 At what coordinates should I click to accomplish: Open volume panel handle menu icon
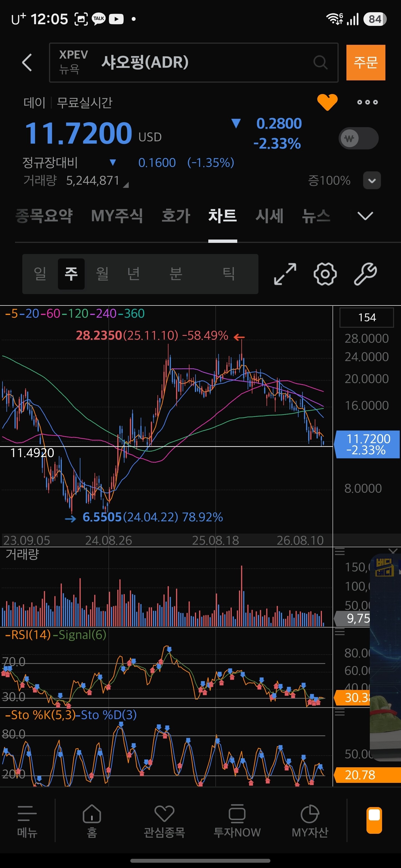click(x=340, y=552)
